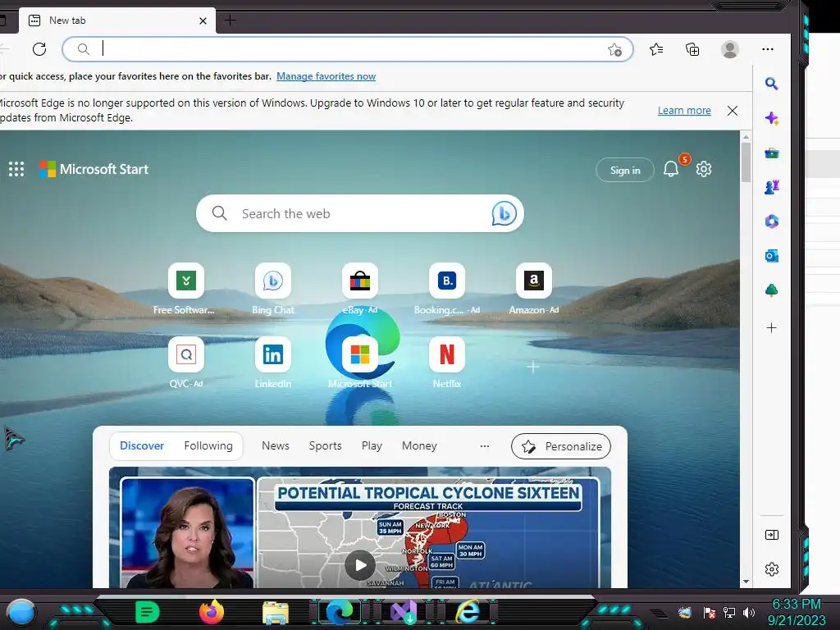
Task: Open sidebar settings gear at bottom
Action: click(x=771, y=569)
